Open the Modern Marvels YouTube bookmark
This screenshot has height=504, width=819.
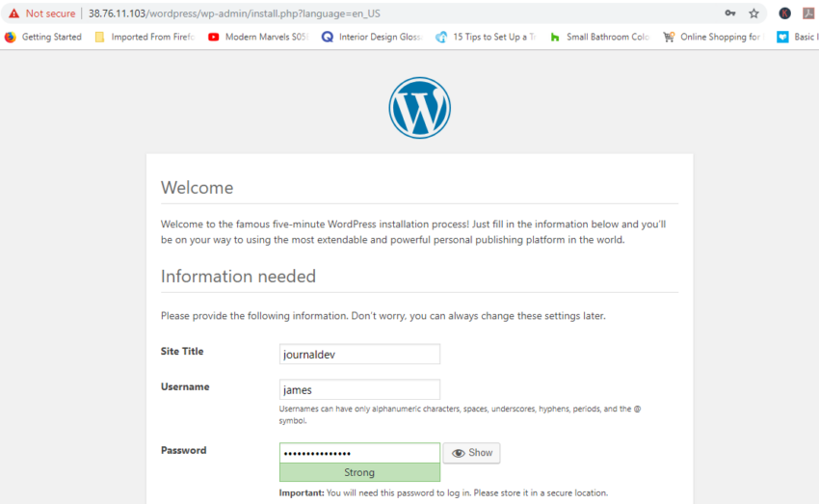(258, 37)
